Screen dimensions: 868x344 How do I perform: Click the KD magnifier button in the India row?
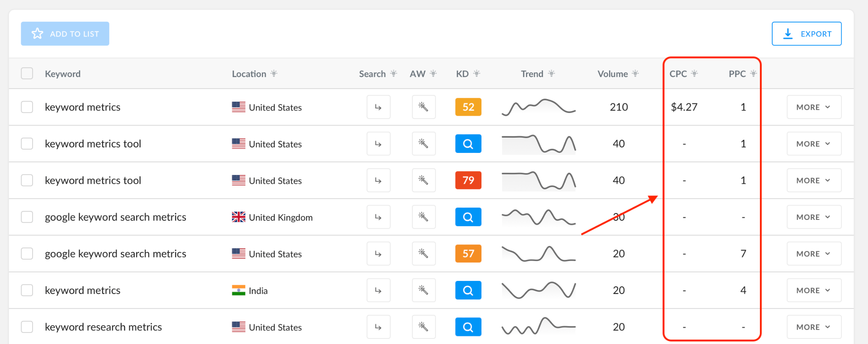coord(468,290)
